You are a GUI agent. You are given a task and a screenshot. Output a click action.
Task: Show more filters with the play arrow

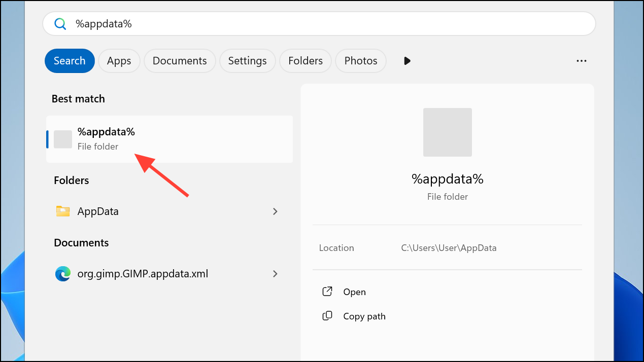pyautogui.click(x=407, y=61)
